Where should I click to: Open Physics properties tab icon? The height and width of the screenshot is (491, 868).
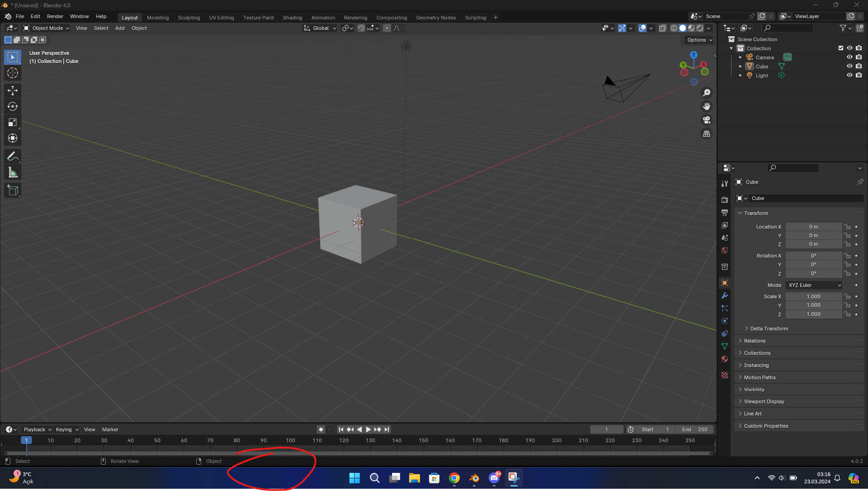[x=725, y=321]
